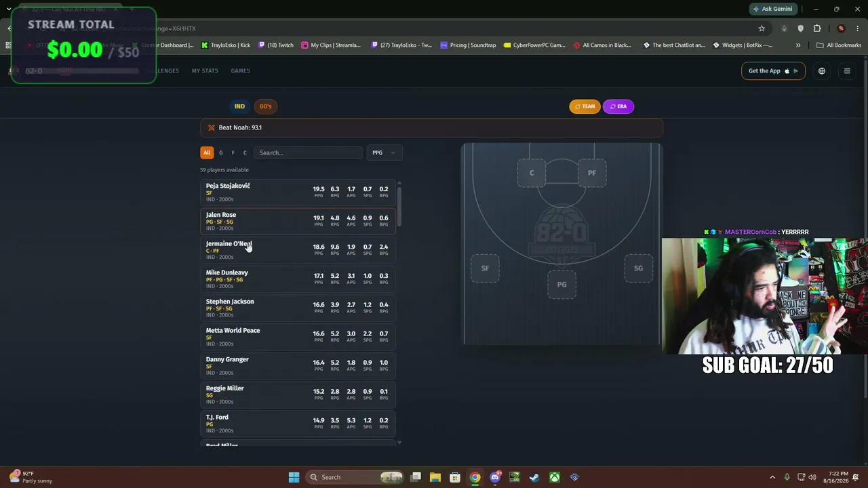Image resolution: width=868 pixels, height=488 pixels.
Task: Expand the overflow bookmarks chevron
Action: click(x=798, y=45)
